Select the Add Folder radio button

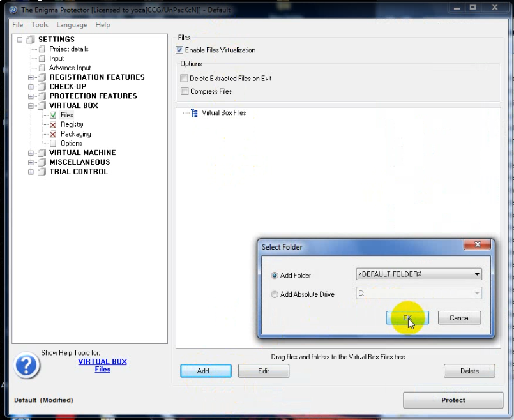(x=275, y=276)
